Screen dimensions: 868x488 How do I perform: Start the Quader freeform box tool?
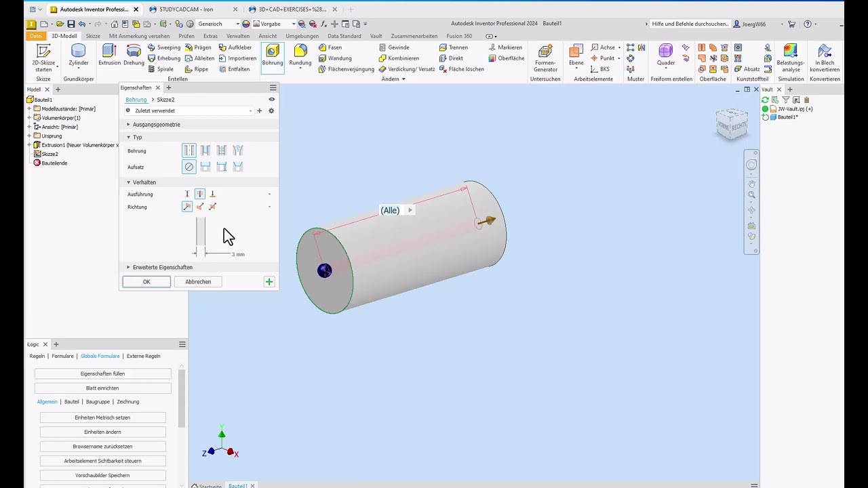pyautogui.click(x=666, y=56)
